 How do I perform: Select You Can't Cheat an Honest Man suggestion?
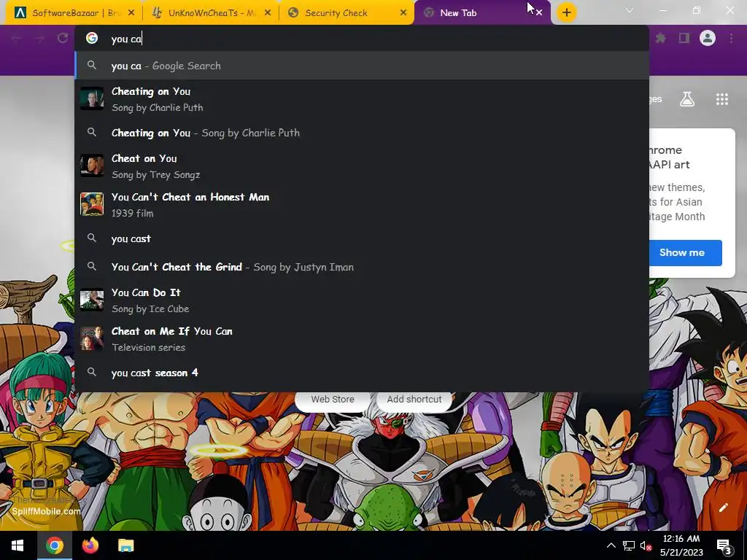(362, 205)
